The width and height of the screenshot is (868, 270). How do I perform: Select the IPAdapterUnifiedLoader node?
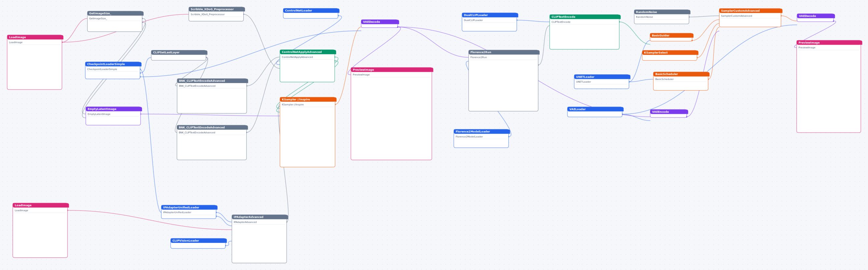point(189,212)
